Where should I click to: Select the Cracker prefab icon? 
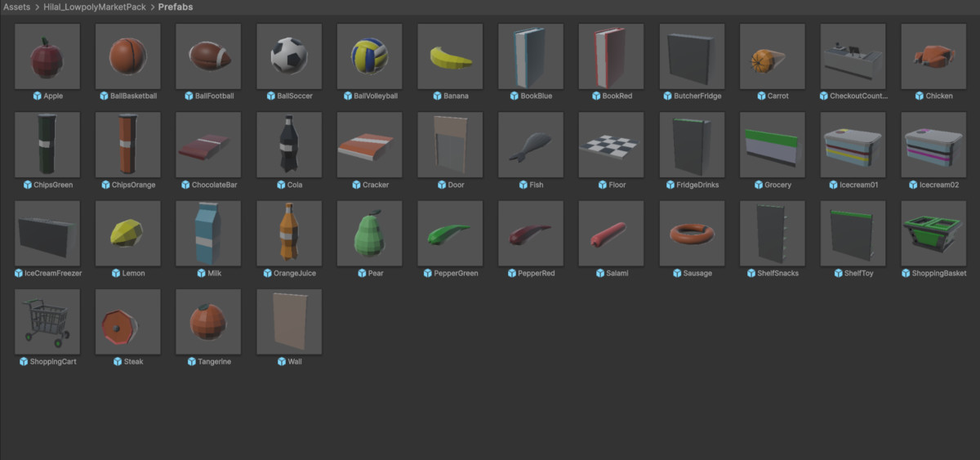(x=370, y=145)
